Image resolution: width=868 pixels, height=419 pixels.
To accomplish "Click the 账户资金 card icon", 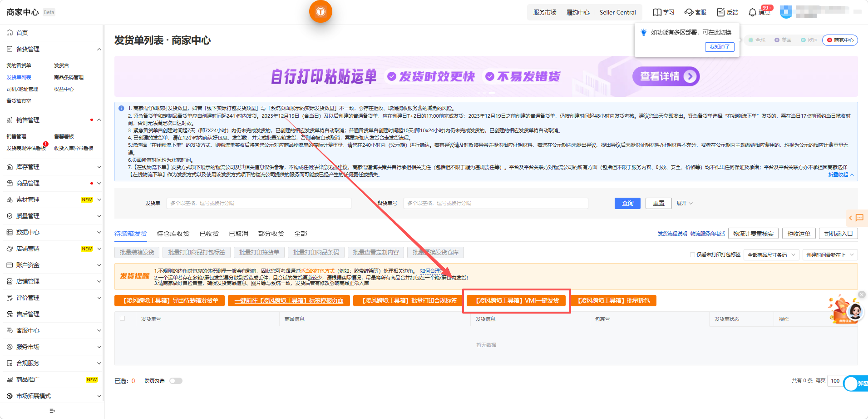I will click(10, 265).
